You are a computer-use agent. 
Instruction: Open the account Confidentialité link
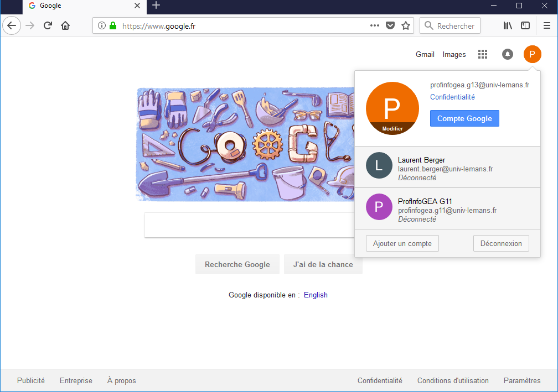[x=452, y=97]
